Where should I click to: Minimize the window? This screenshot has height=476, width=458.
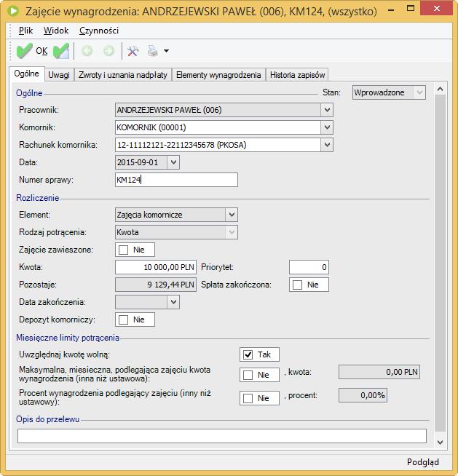(x=391, y=9)
